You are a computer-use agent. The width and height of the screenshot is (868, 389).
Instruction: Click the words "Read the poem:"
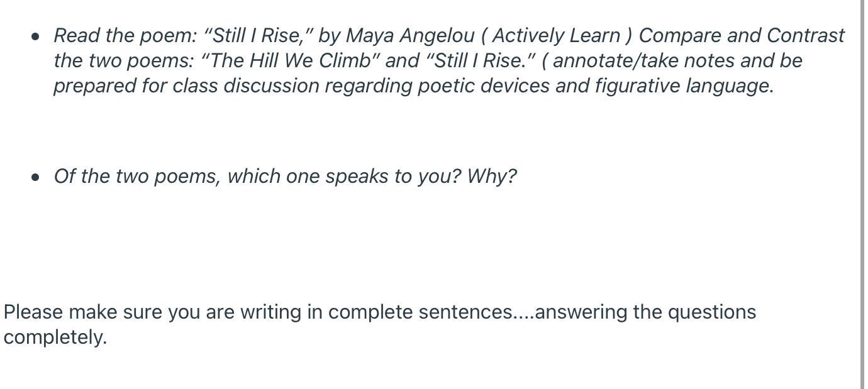126,36
